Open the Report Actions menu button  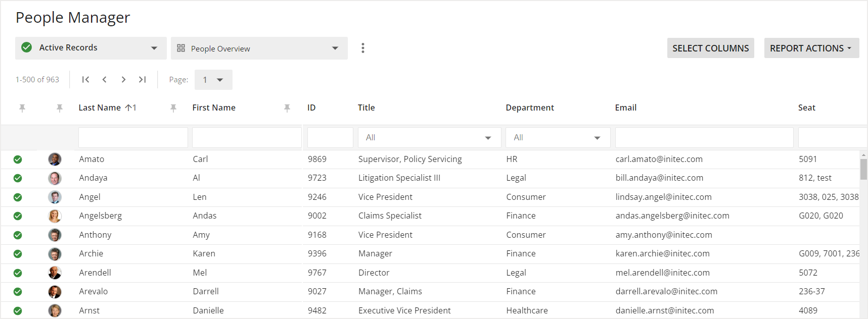[x=811, y=48]
